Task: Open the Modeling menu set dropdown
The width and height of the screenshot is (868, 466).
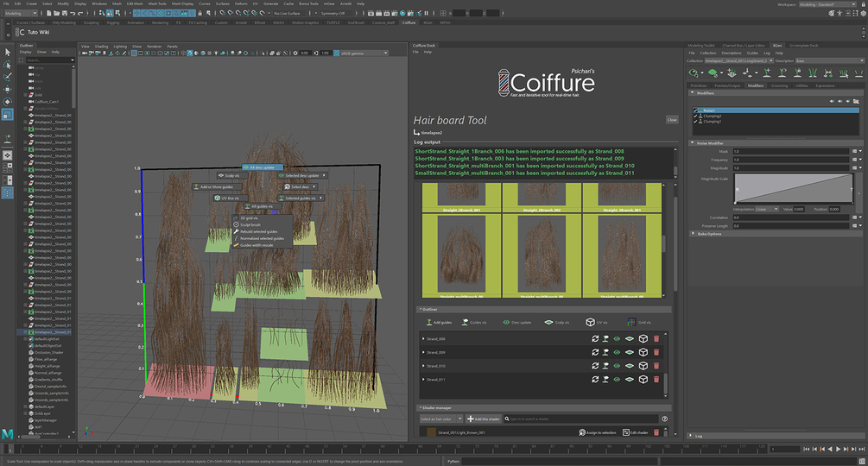Action: pos(21,13)
